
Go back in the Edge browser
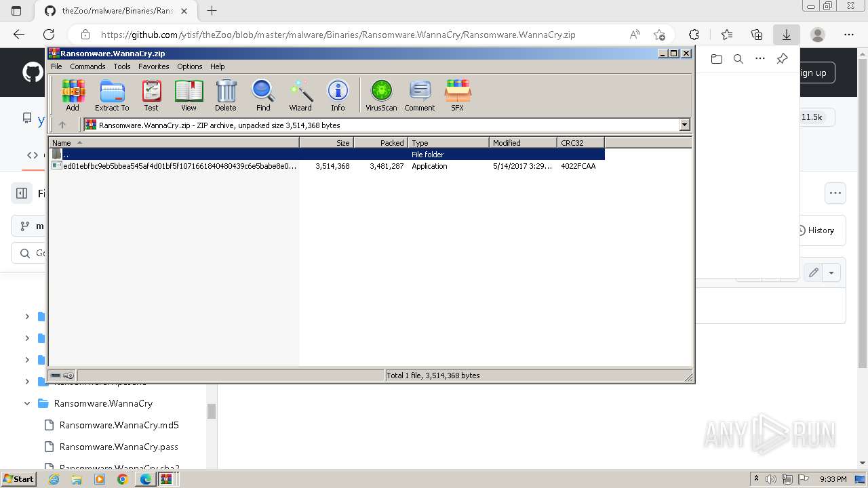point(19,35)
